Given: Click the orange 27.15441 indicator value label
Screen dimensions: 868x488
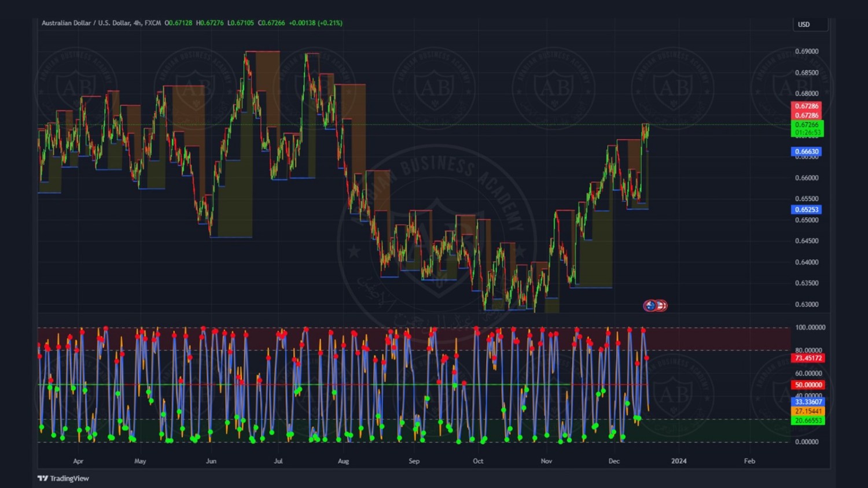Looking at the screenshot, I should [x=808, y=411].
